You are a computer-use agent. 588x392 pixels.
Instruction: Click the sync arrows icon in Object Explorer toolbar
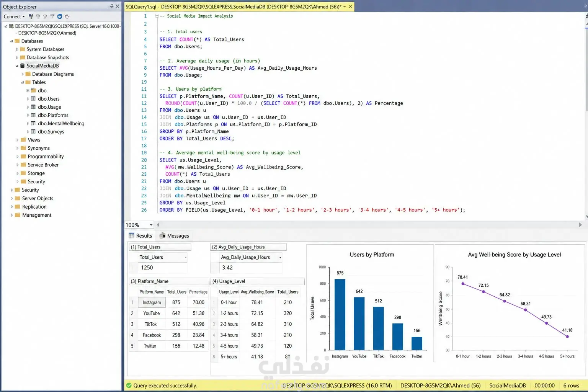(67, 16)
